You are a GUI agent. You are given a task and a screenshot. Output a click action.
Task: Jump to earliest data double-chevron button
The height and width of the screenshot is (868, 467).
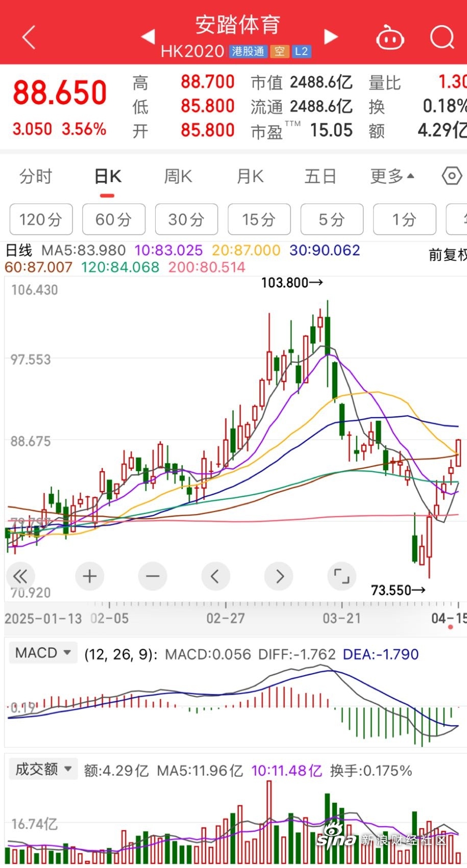point(20,576)
